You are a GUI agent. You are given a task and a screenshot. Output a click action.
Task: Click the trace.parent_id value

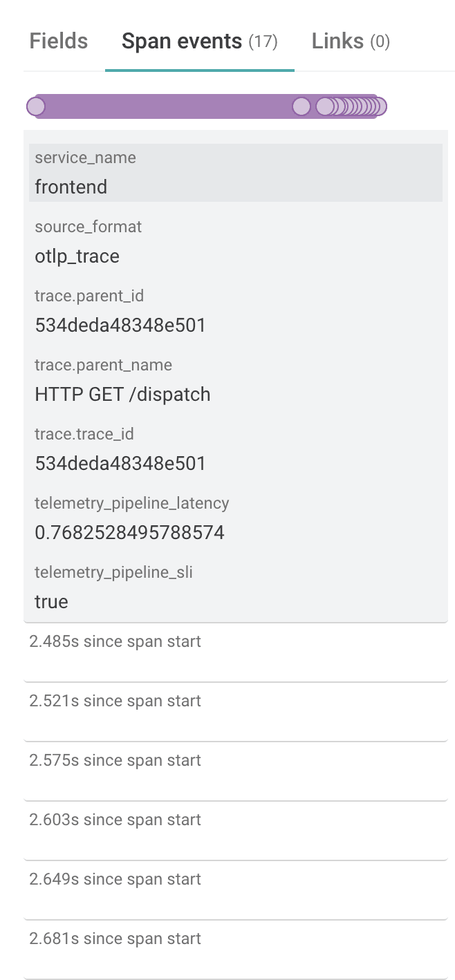click(x=120, y=326)
